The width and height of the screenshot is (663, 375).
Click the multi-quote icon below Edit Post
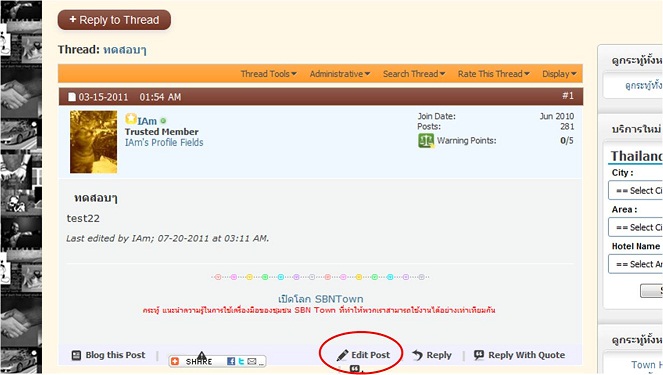(355, 369)
